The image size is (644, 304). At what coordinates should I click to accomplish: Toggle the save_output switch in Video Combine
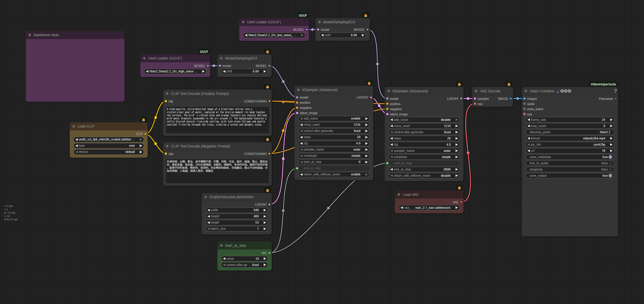pos(610,176)
